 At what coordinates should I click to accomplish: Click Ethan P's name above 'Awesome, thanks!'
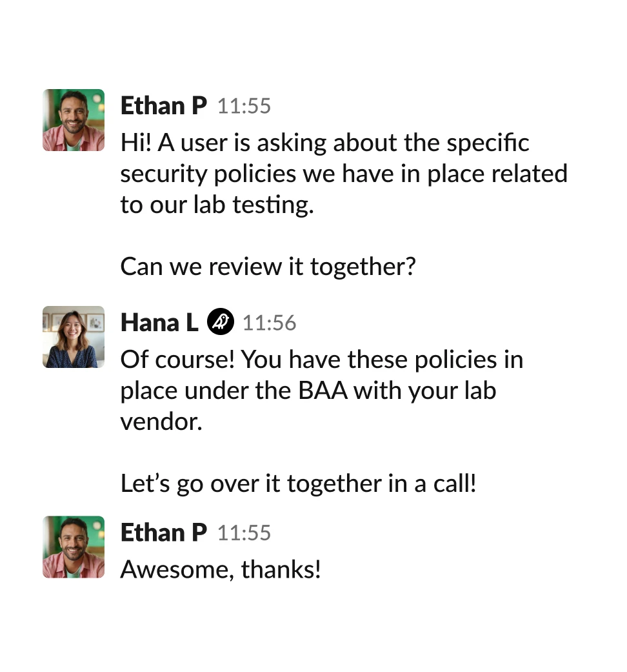click(x=164, y=533)
